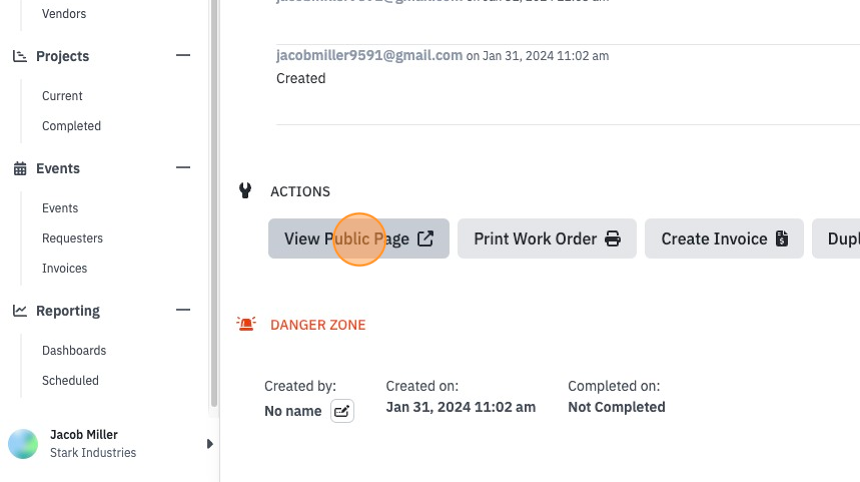Click the Projects chart icon in sidebar
Image resolution: width=860 pixels, height=482 pixels.
[x=20, y=56]
